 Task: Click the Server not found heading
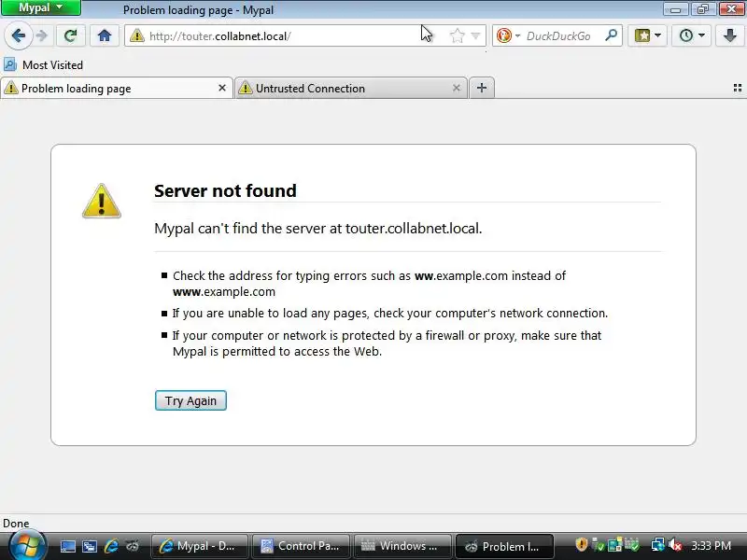click(225, 191)
